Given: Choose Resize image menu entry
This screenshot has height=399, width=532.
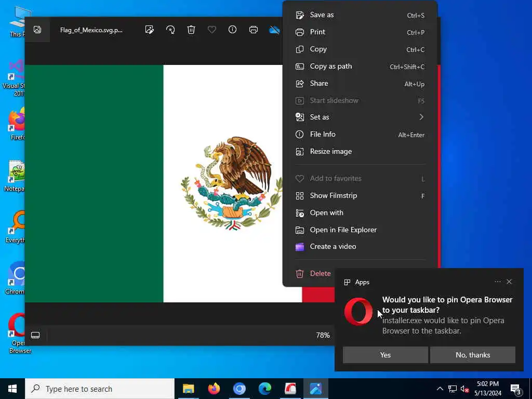Looking at the screenshot, I should [x=360, y=151].
